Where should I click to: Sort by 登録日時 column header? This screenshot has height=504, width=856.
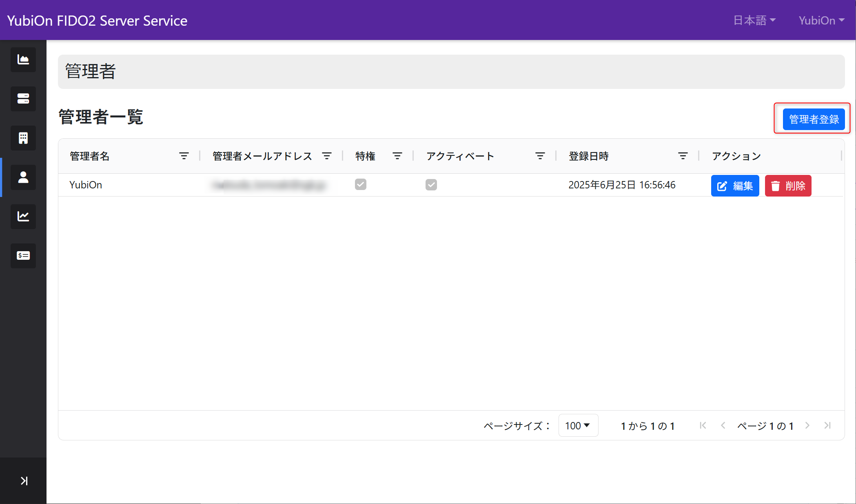(588, 156)
